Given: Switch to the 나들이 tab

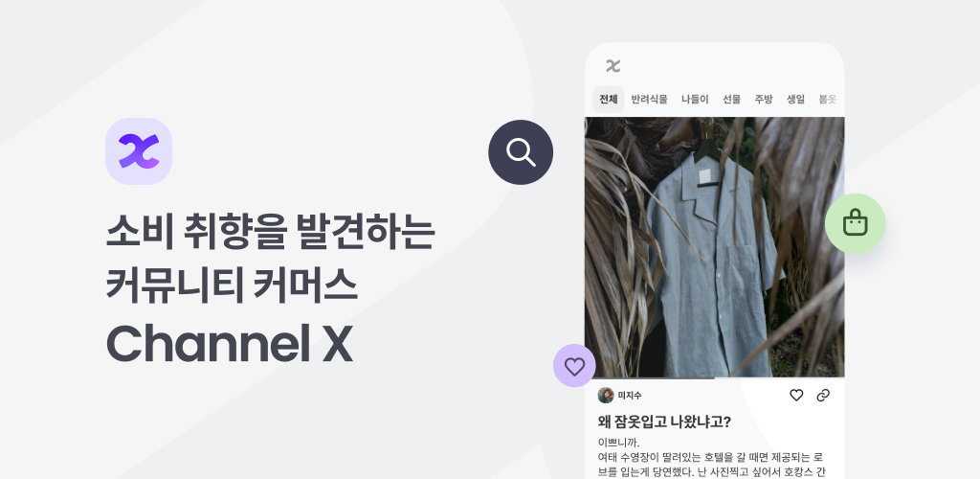Looking at the screenshot, I should pos(695,100).
